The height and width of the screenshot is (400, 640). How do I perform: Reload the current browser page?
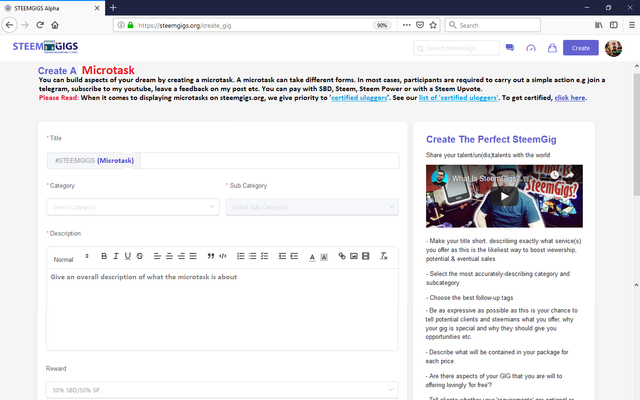pos(40,25)
